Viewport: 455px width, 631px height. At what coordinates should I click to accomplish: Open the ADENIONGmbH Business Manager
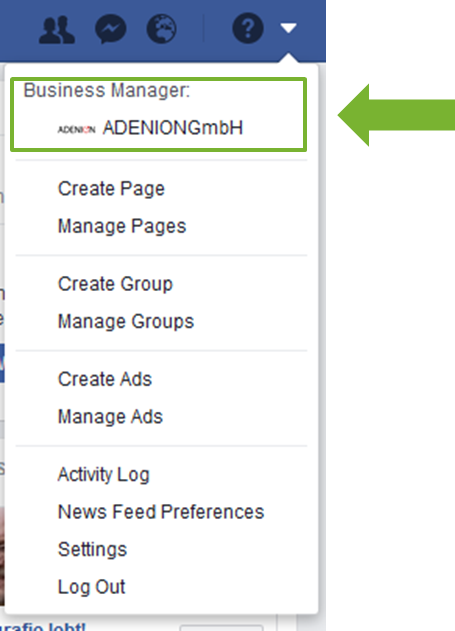tap(173, 128)
